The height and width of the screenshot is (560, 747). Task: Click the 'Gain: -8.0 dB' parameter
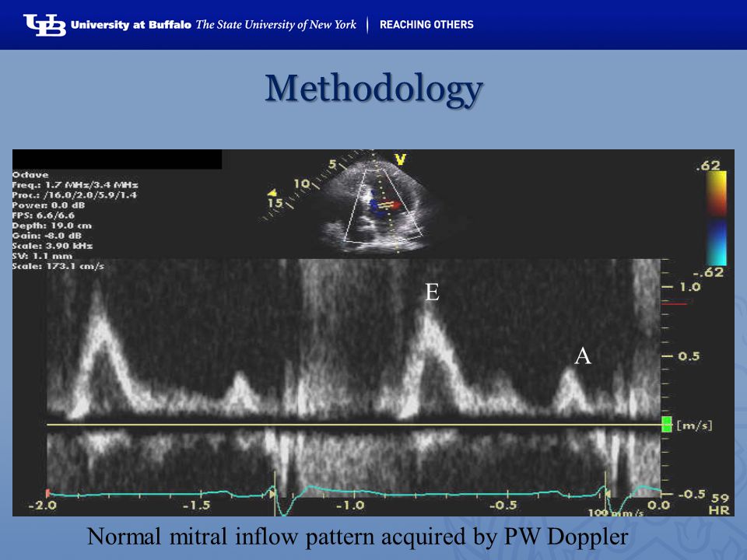[47, 236]
